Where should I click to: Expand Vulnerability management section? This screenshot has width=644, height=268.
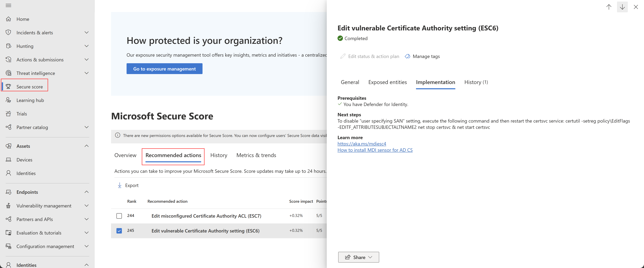[x=87, y=206]
